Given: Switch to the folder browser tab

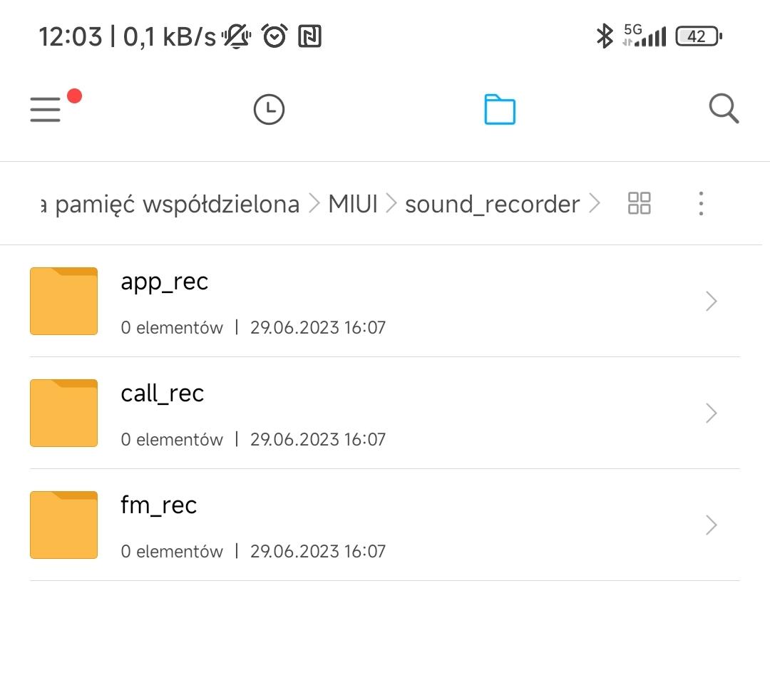Looking at the screenshot, I should (x=500, y=110).
